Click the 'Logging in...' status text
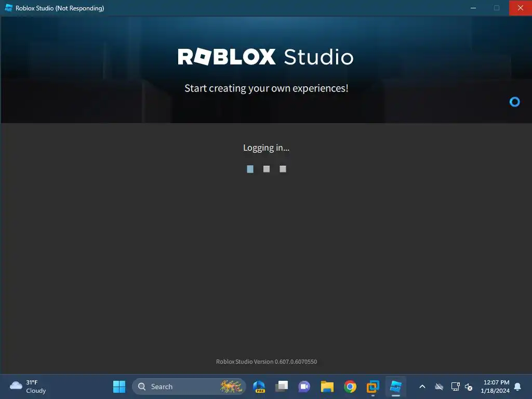This screenshot has height=399, width=532. click(x=267, y=148)
